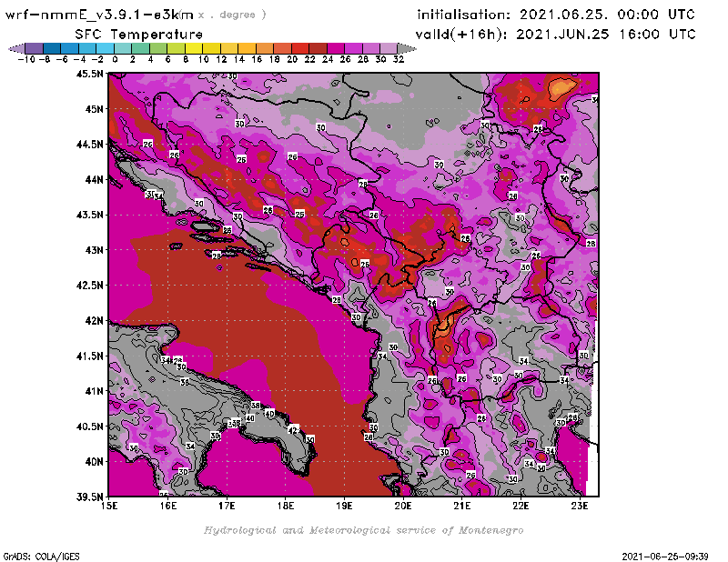The width and height of the screenshot is (728, 562).
Task: Select the '42N' latitude axis label
Action: pyautogui.click(x=95, y=321)
